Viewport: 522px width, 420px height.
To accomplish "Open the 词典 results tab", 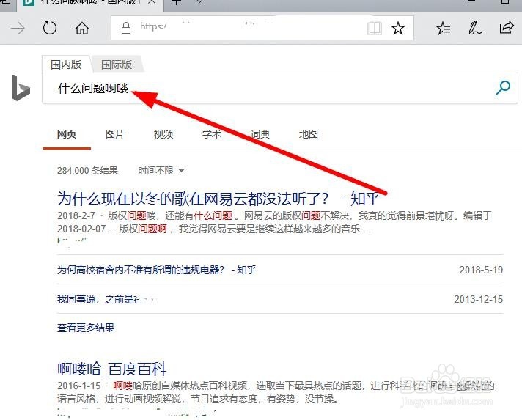I will point(260,134).
